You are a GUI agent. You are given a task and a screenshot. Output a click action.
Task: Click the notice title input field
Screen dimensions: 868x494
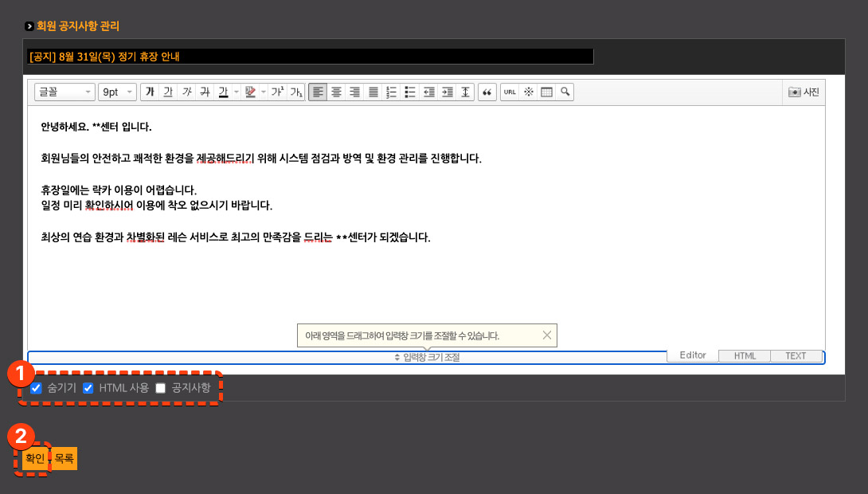coord(310,57)
